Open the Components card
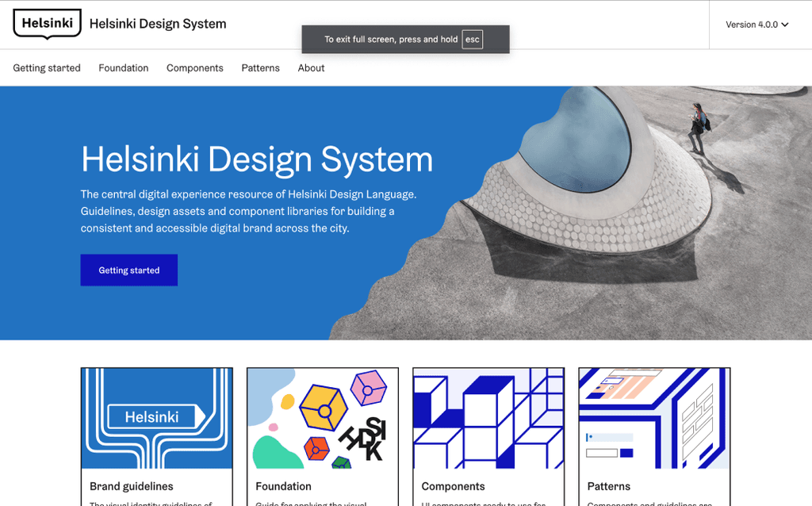 [x=452, y=486]
